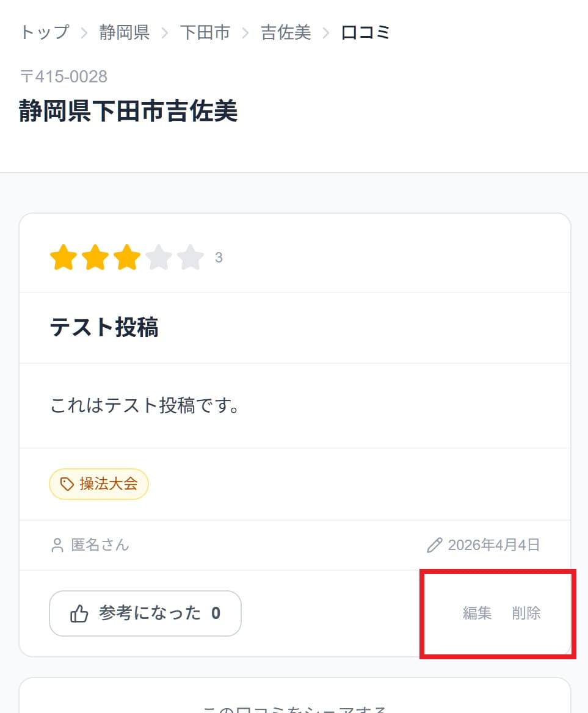Click the fifth gray star in the rating row
Screen dimensions: 588x713
[x=191, y=257]
